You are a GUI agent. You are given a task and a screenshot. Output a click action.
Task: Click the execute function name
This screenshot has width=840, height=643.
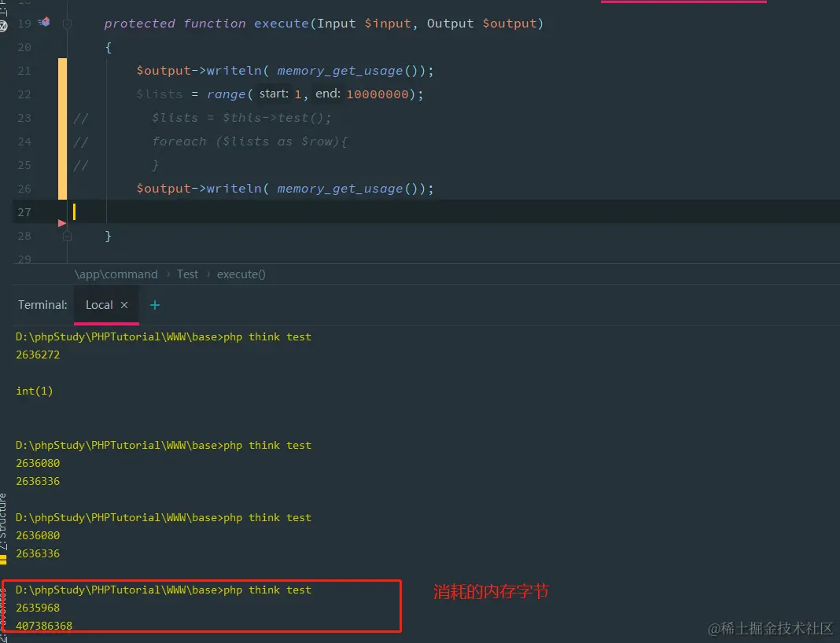tap(282, 24)
